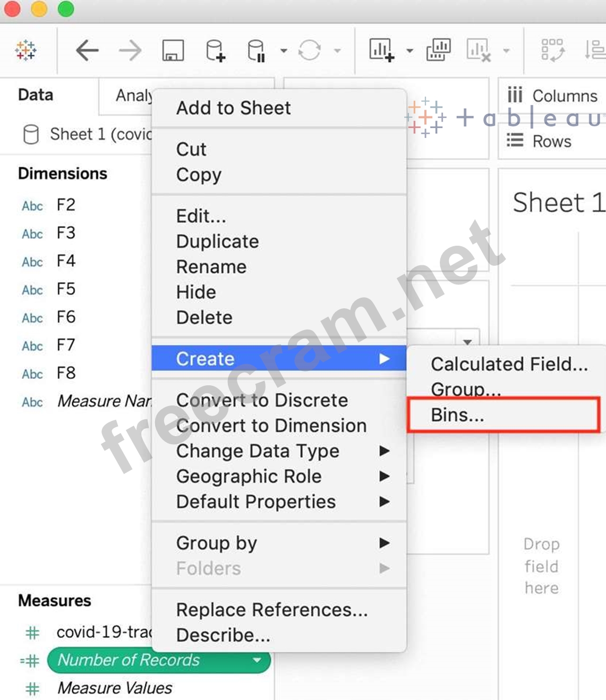Select the F5 dimension field
The image size is (606, 700).
pos(66,289)
